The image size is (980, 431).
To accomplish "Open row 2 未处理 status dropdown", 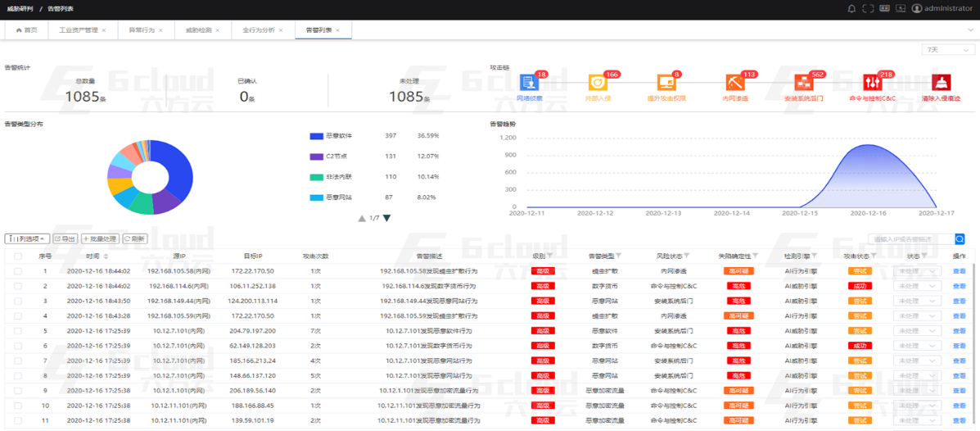I will pyautogui.click(x=917, y=286).
